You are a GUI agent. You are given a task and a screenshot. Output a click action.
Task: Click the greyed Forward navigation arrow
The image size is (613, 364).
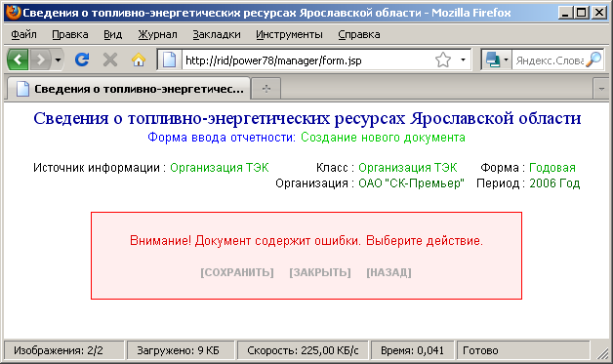40,60
